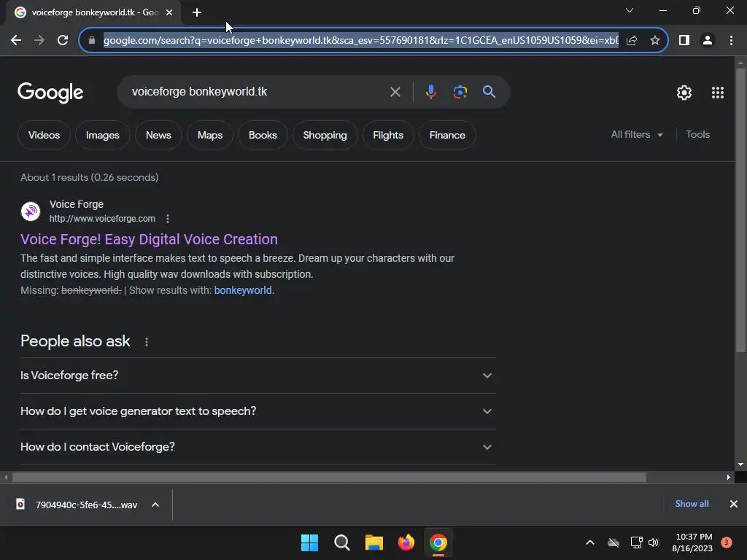Filter results by Books
The width and height of the screenshot is (747, 560).
point(263,135)
